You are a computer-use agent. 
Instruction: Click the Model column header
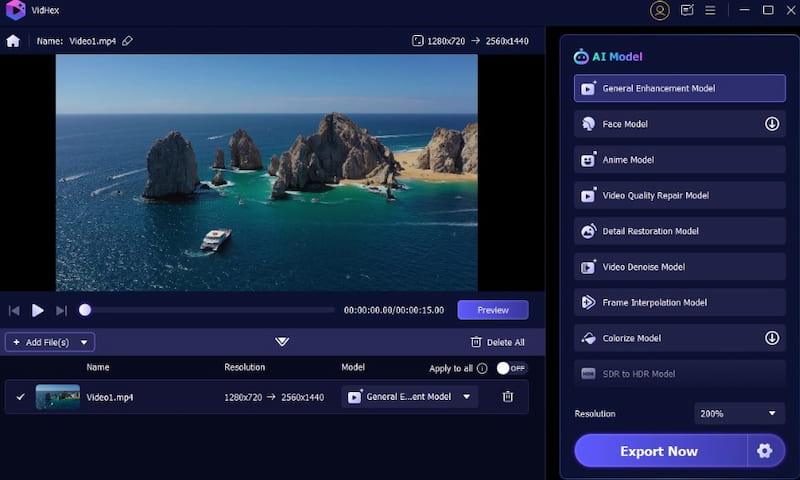coord(353,367)
